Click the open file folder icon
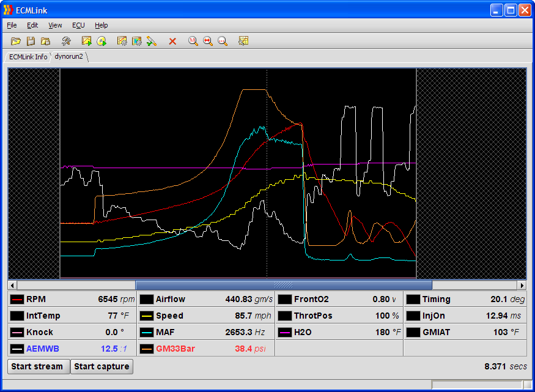The height and width of the screenshot is (392, 535). (16, 41)
